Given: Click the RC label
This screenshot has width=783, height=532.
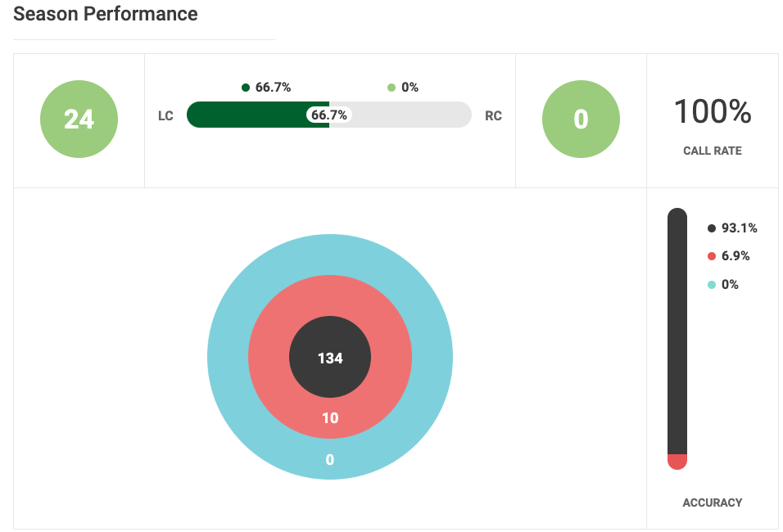Looking at the screenshot, I should coord(493,116).
